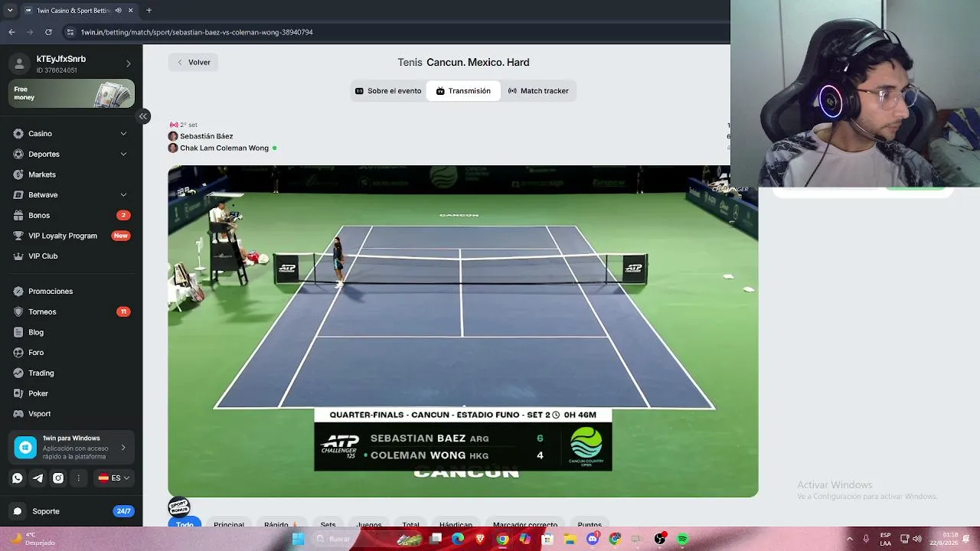
Task: Open the Soporte chat bubble icon
Action: click(x=18, y=511)
